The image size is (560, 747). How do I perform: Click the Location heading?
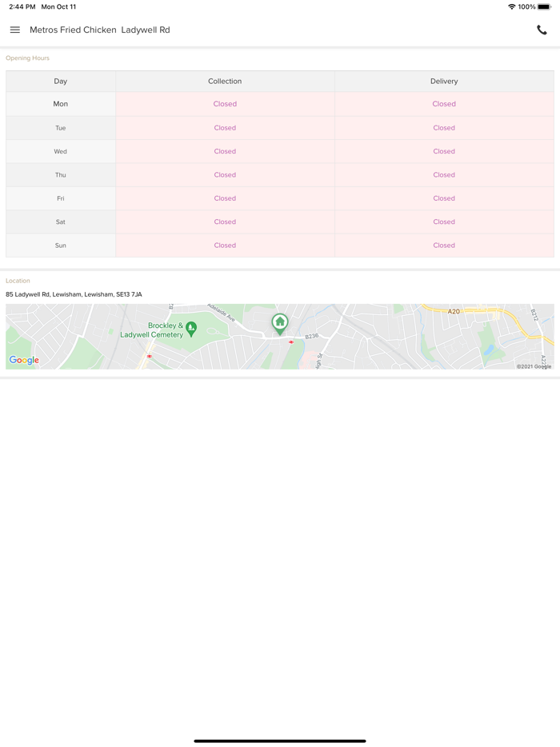18,281
